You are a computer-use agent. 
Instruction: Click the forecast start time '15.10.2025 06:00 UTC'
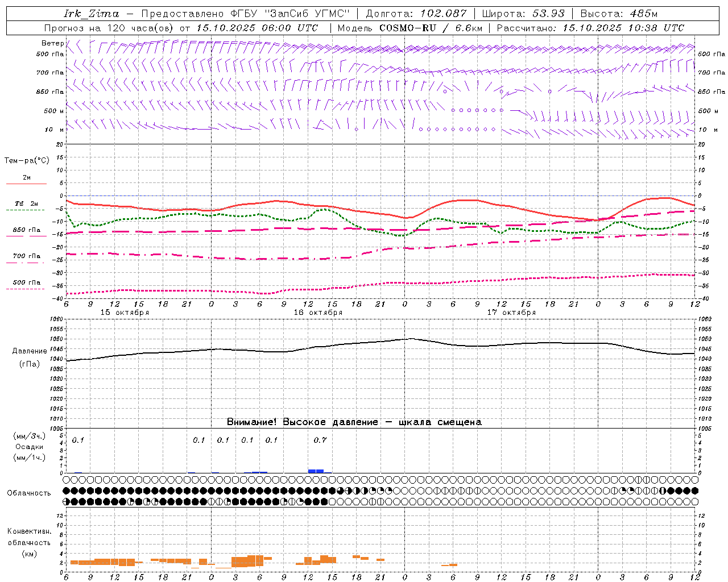(x=257, y=28)
